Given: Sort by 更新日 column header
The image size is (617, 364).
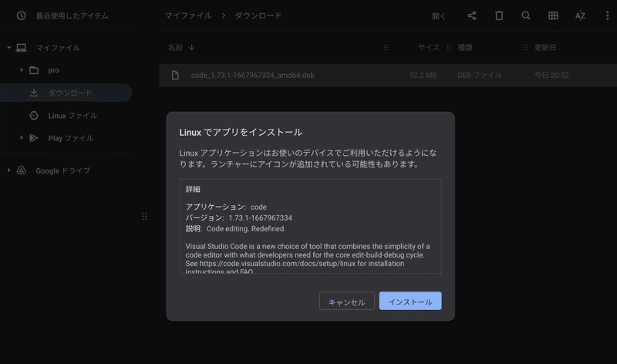Looking at the screenshot, I should [x=545, y=48].
